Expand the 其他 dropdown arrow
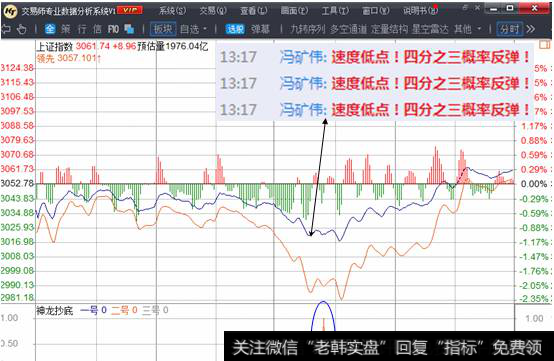The image size is (554, 361). tap(479, 29)
